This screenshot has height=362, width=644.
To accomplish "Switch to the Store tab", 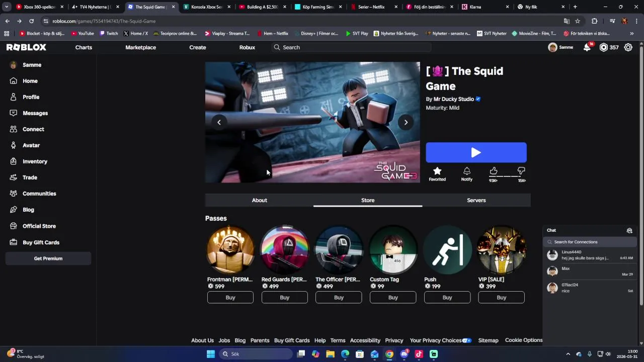I will pos(368,200).
